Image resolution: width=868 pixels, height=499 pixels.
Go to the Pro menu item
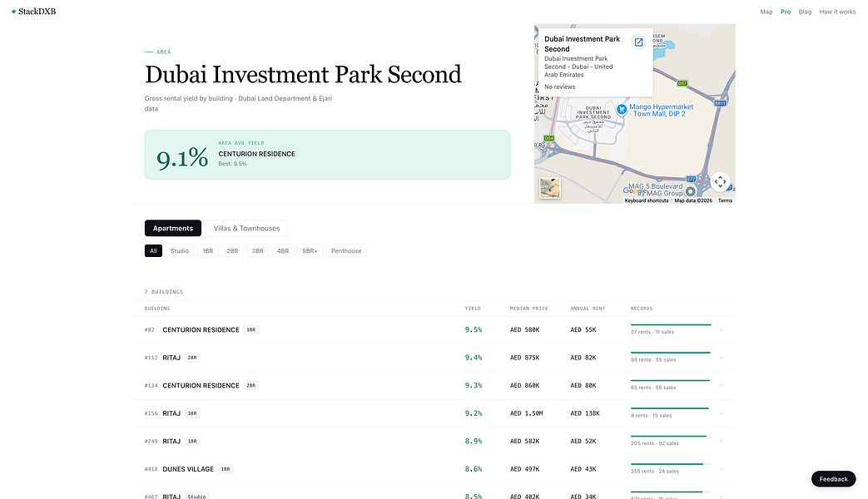786,12
